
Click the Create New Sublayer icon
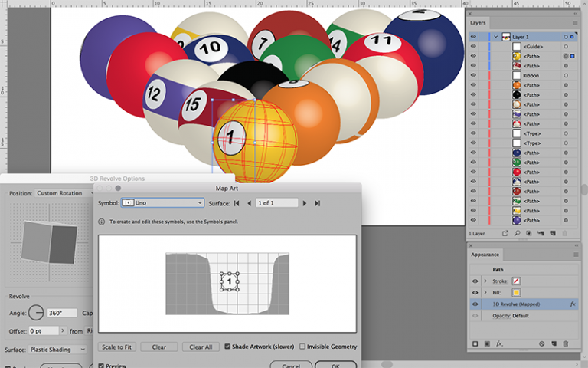tap(541, 233)
